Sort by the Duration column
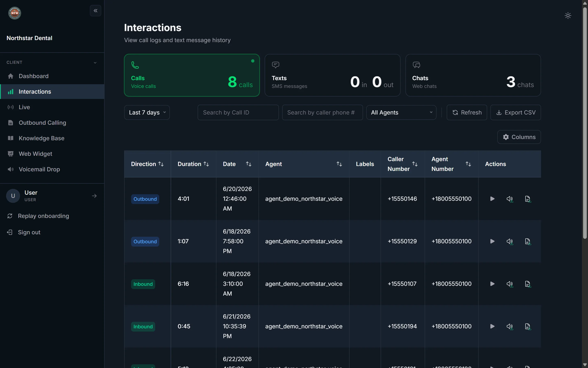Screen dimensions: 588x368 pos(206,164)
